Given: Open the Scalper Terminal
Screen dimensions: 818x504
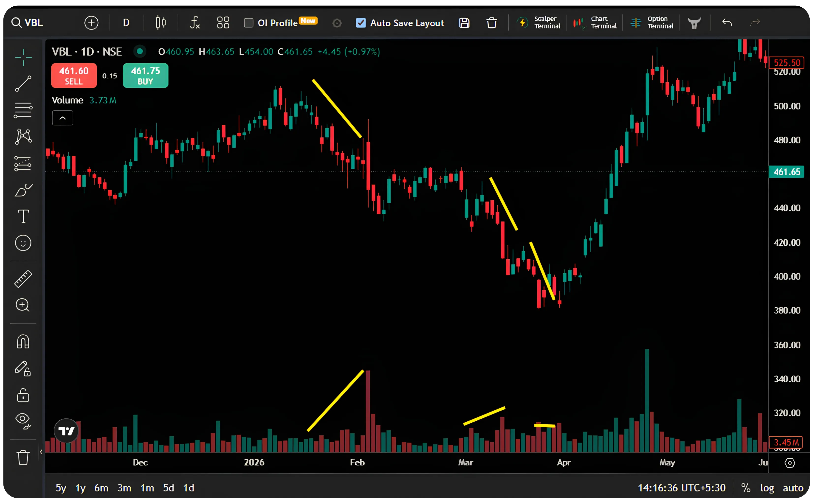Looking at the screenshot, I should pos(539,23).
